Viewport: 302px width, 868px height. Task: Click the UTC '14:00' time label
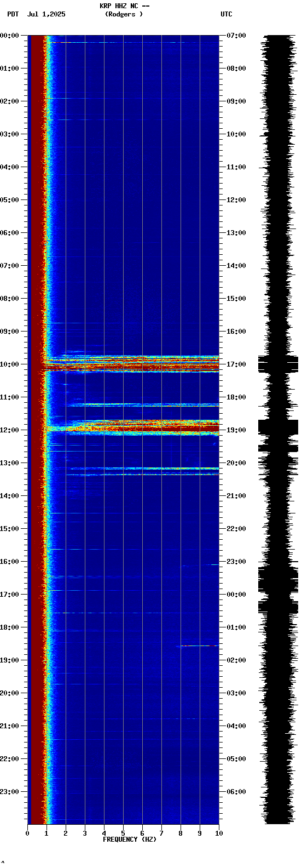click(x=236, y=266)
